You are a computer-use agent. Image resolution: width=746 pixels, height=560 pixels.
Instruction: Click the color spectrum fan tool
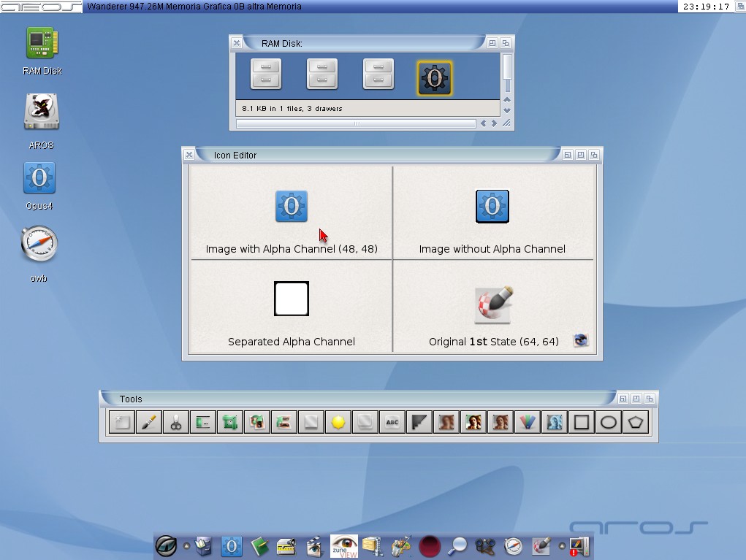click(528, 422)
